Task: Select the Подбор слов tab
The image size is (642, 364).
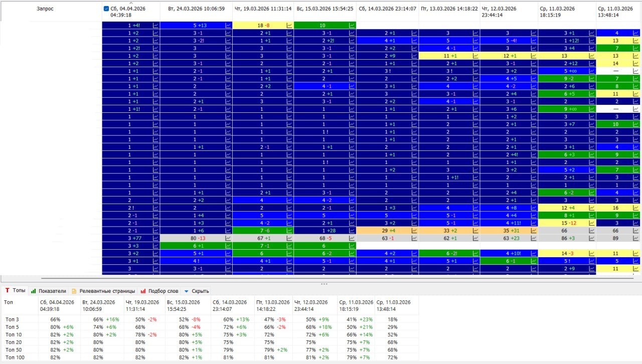Action: click(159, 291)
